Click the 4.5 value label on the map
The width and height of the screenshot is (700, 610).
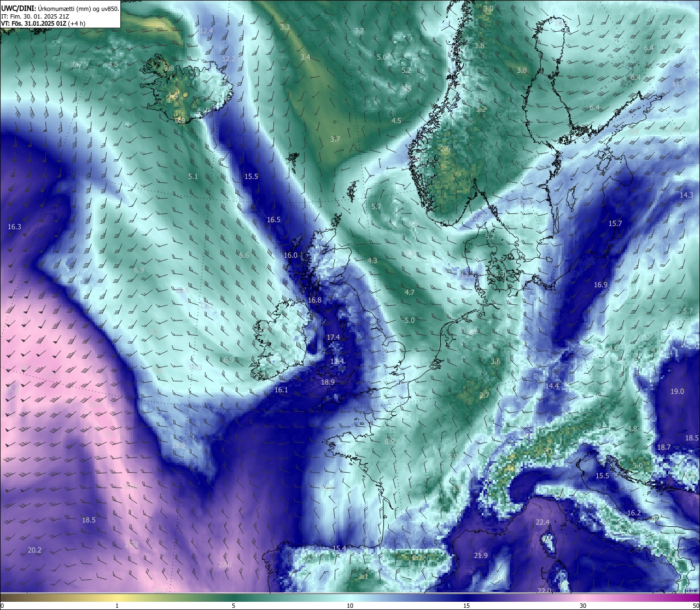[396, 120]
